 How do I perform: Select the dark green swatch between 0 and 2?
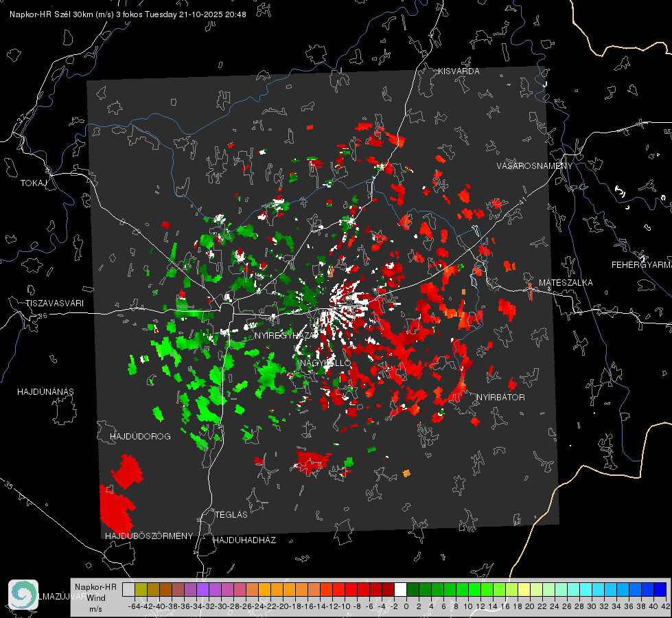(413, 589)
